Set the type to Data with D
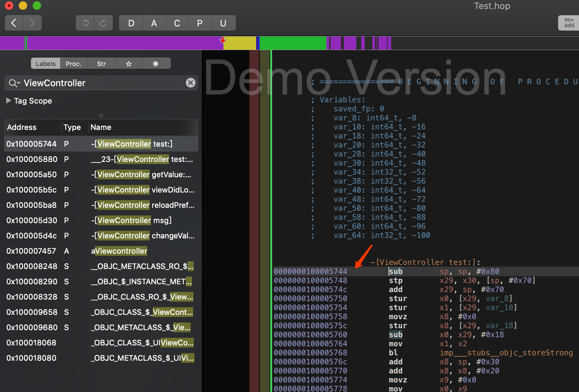The image size is (579, 392). coord(131,23)
